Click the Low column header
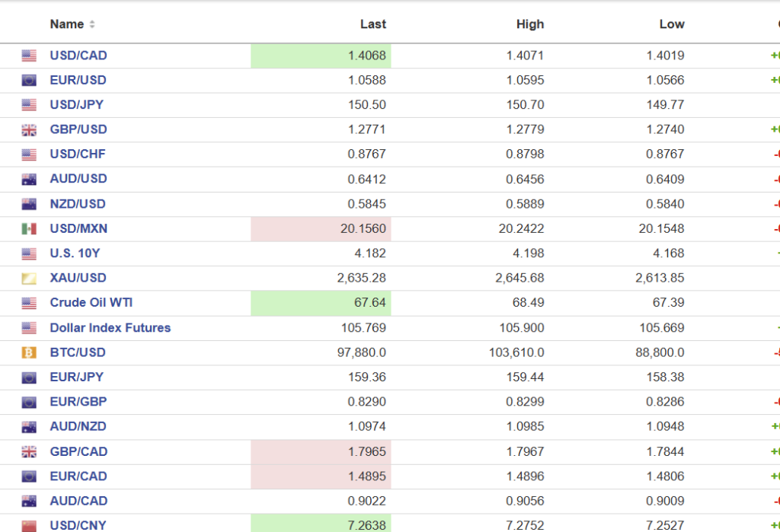780x532 pixels. [671, 24]
